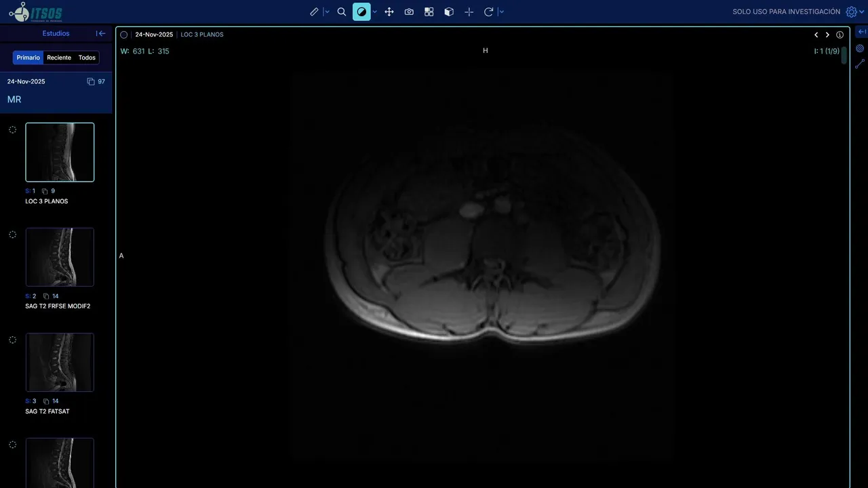The height and width of the screenshot is (488, 868).
Task: Open the LOC 3 PLANOS thumbnail
Action: [x=60, y=152]
